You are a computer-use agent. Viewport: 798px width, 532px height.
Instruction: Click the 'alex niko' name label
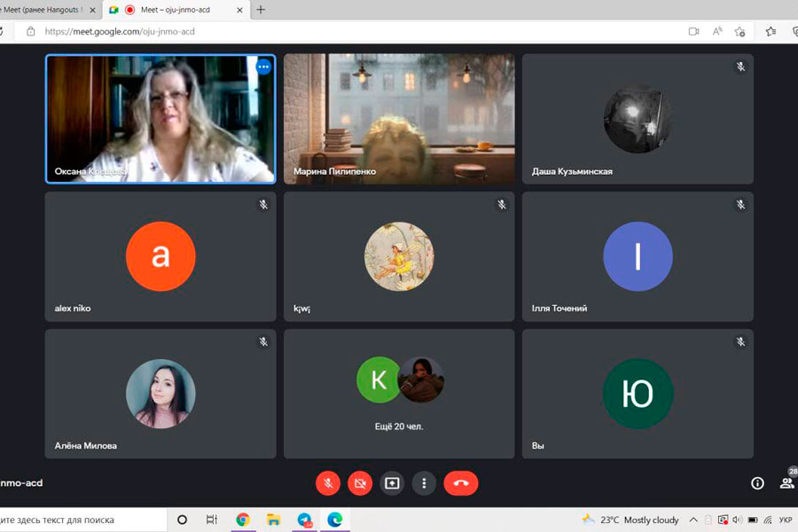[x=73, y=309]
